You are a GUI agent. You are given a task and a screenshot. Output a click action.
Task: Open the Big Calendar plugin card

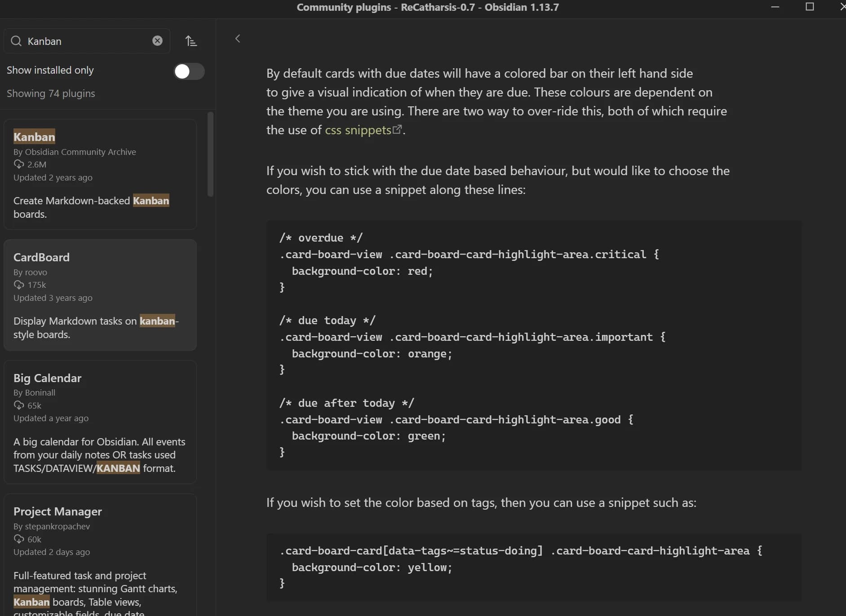click(x=100, y=422)
